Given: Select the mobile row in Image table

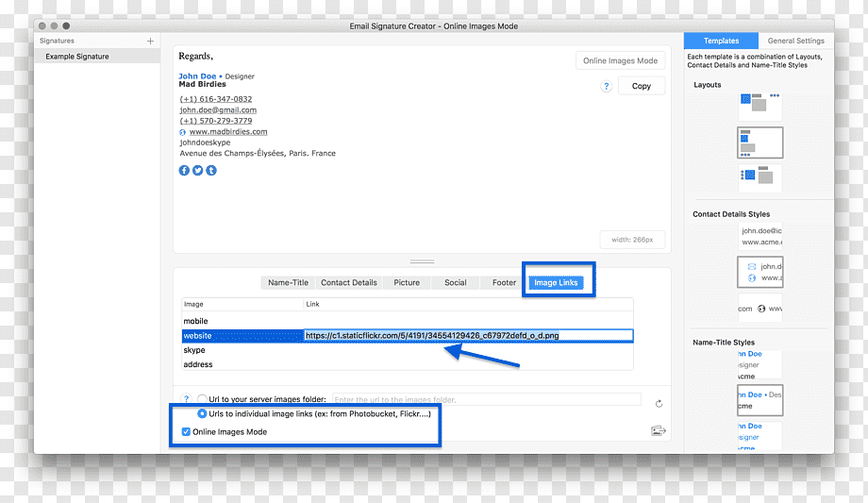Looking at the screenshot, I should [x=408, y=321].
